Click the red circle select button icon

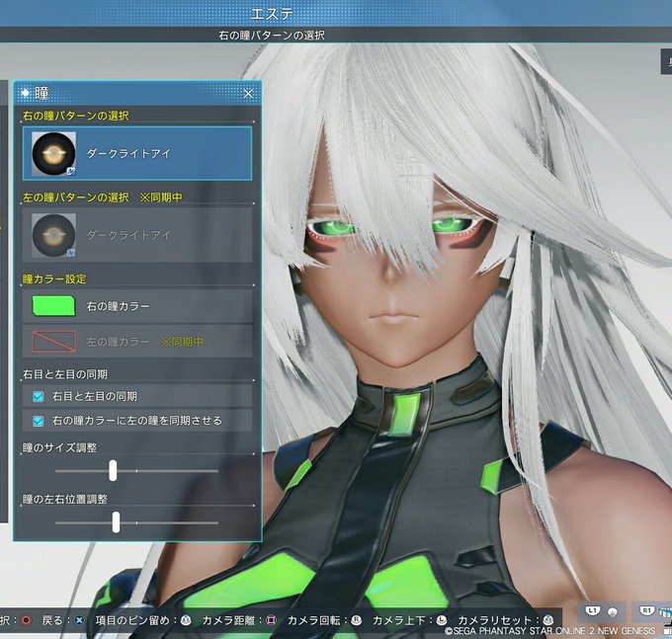26,620
